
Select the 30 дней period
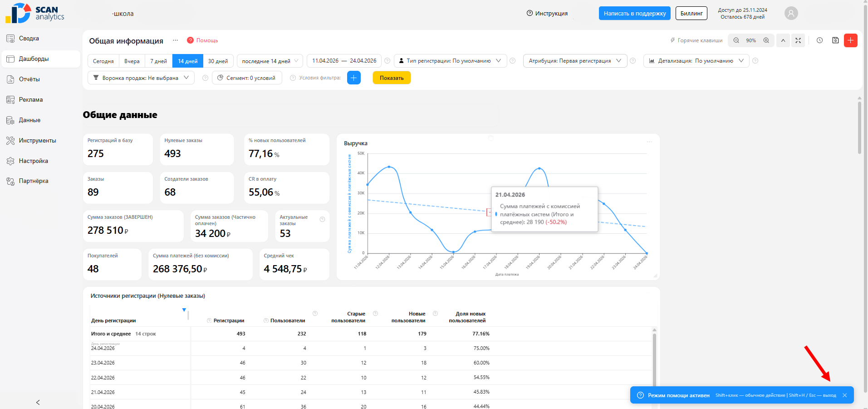click(218, 61)
